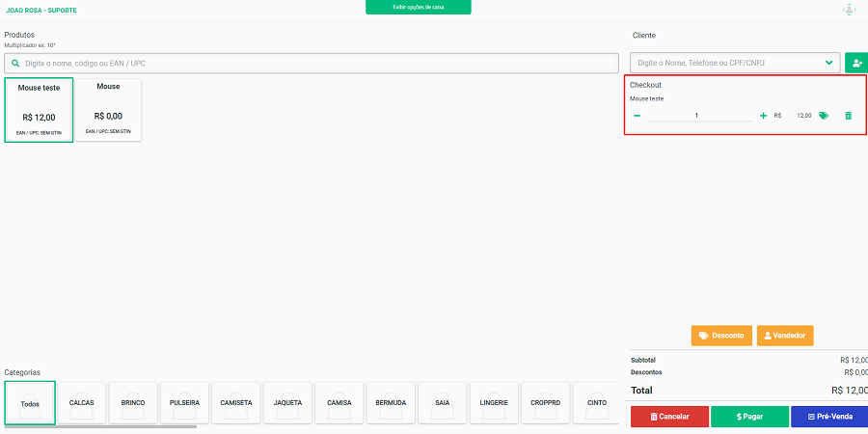Select the BERMUDA category

click(x=391, y=403)
